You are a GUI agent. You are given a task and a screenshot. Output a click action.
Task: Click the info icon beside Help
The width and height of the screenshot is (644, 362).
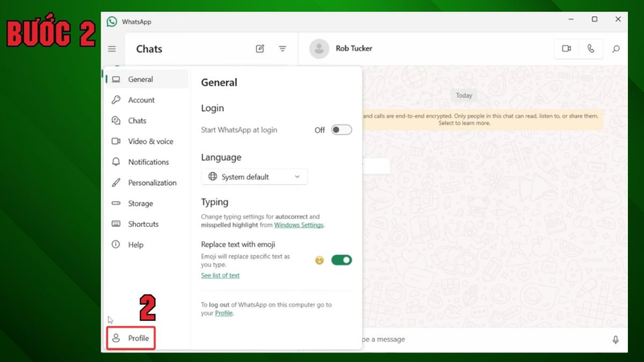(116, 245)
